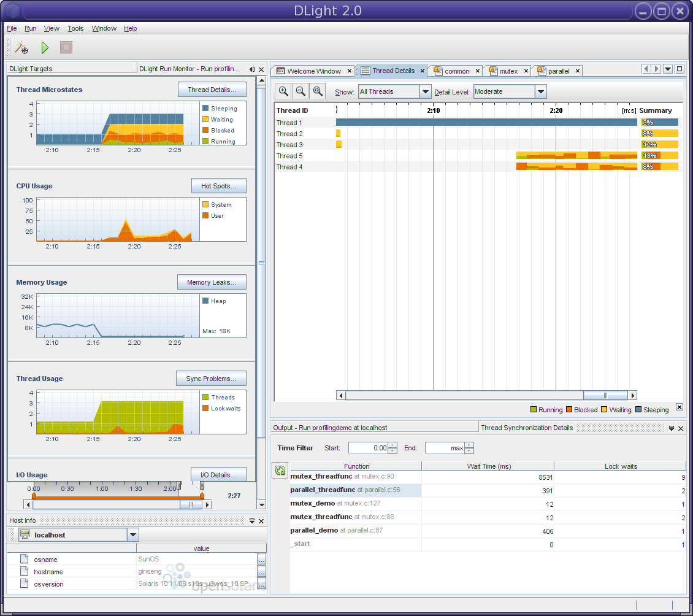Maximize the editor window with square icon
This screenshot has height=616, width=693.
tap(680, 69)
